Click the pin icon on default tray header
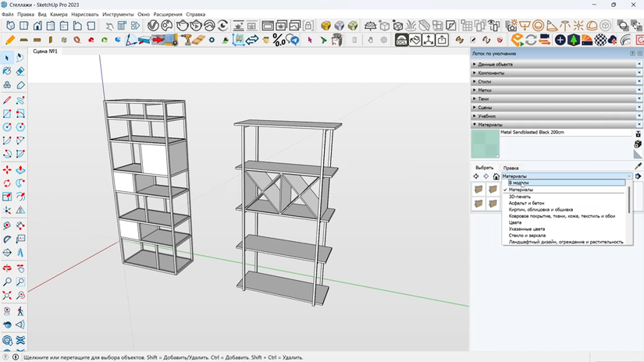Image resolution: width=644 pixels, height=362 pixels. coord(632,54)
